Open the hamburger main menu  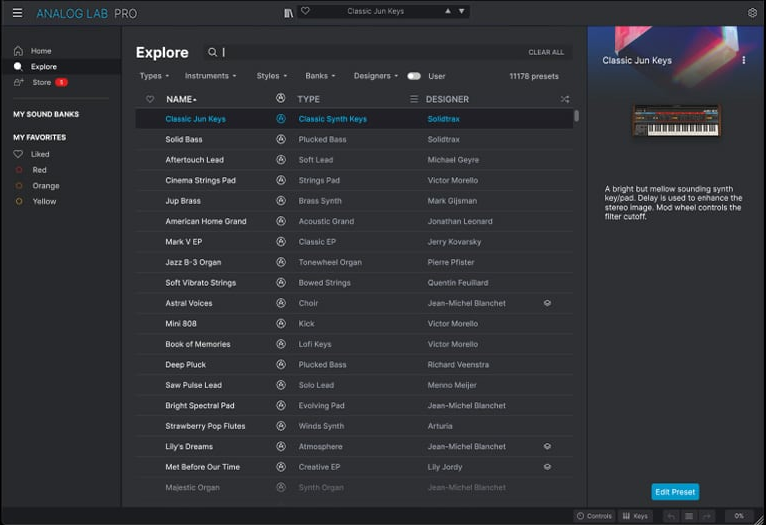point(17,13)
